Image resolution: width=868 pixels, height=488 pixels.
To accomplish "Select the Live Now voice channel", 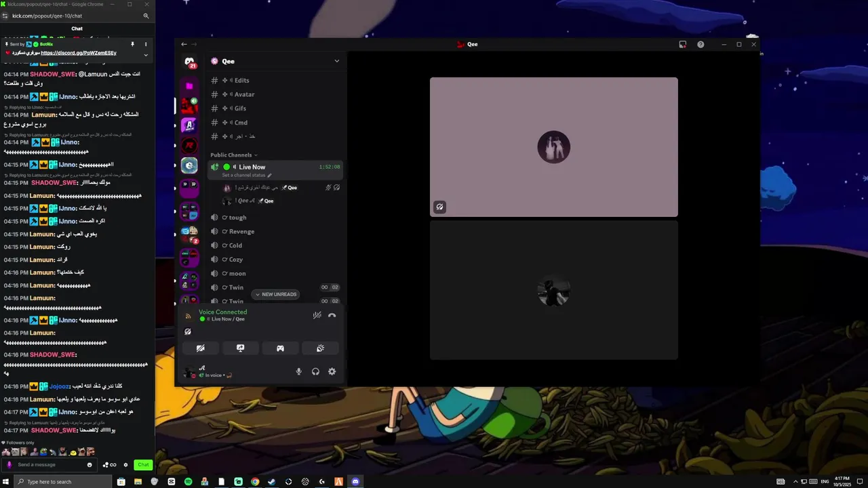I will click(275, 170).
